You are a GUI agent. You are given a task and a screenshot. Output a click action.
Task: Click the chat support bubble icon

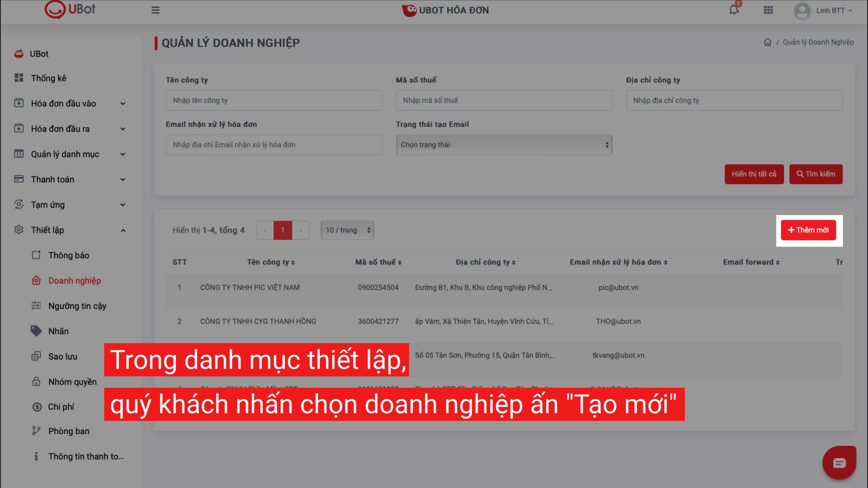click(839, 463)
